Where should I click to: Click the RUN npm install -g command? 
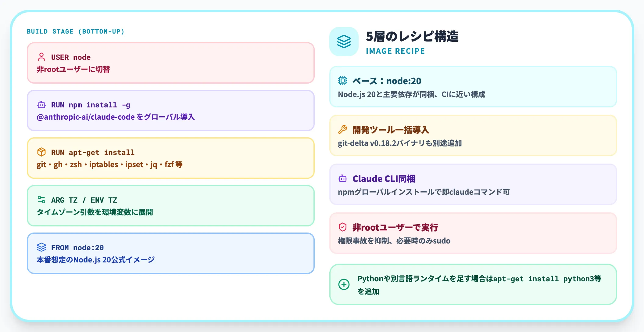[x=91, y=105]
